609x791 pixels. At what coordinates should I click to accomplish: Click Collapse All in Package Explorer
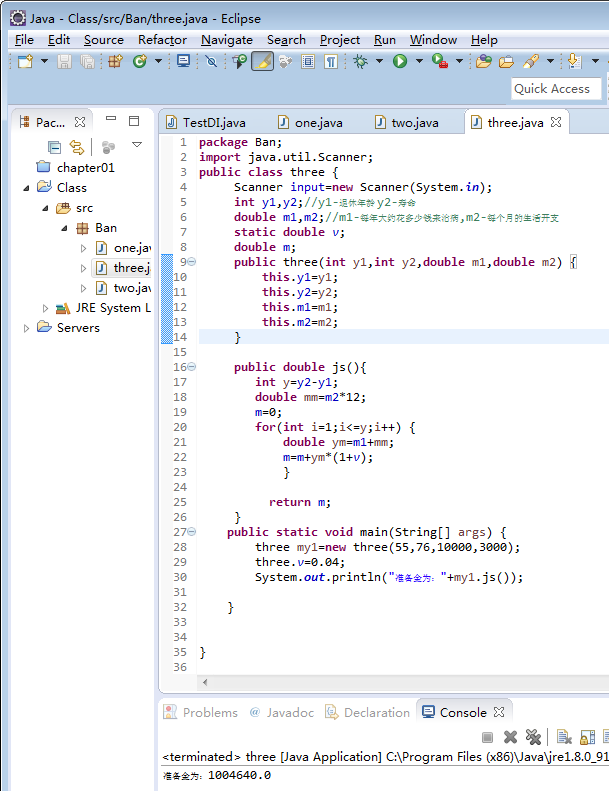(x=54, y=147)
